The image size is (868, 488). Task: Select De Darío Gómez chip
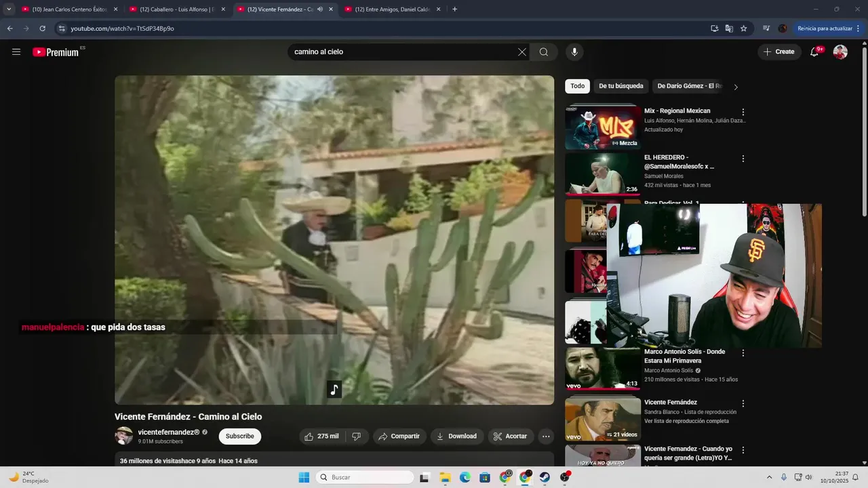689,86
